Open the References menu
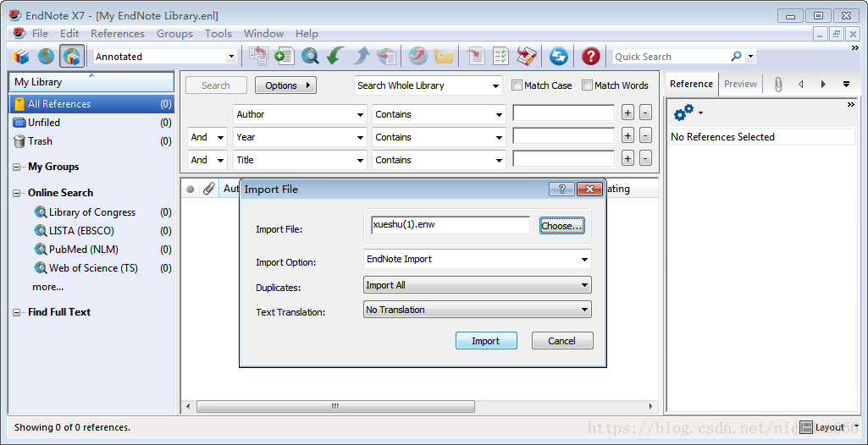The height and width of the screenshot is (445, 868). [x=118, y=34]
